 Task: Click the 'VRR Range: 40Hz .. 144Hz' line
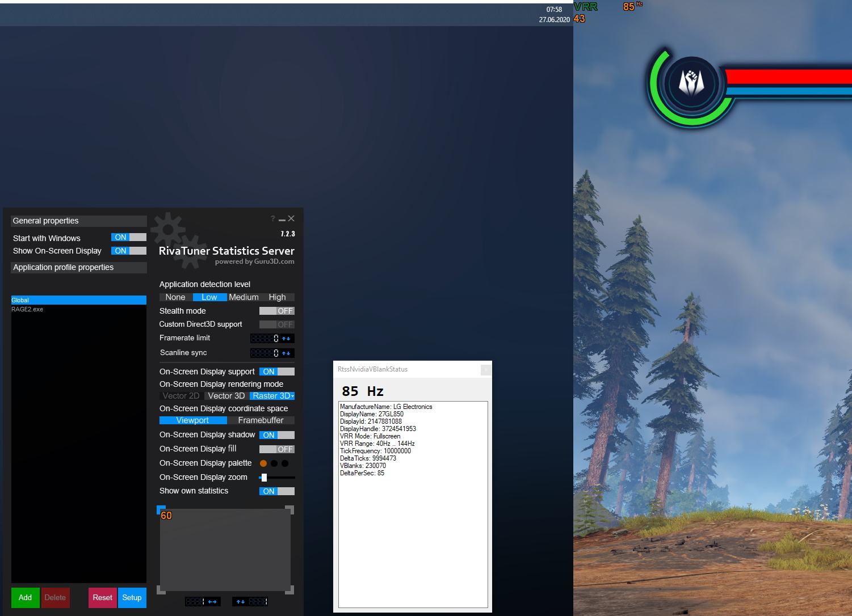coord(377,444)
